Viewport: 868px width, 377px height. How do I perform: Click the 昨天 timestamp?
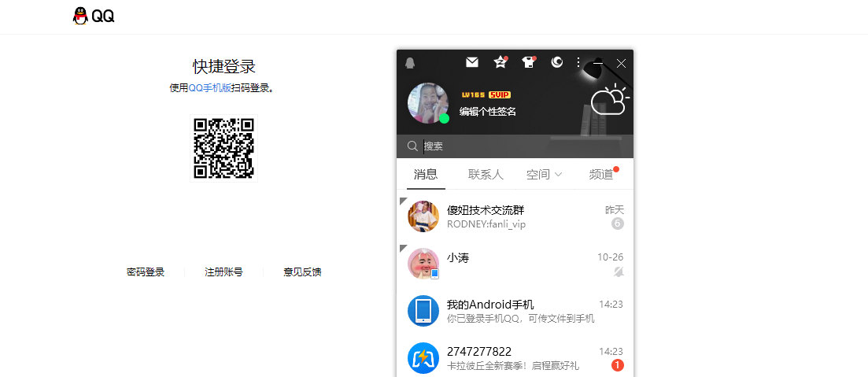point(615,210)
